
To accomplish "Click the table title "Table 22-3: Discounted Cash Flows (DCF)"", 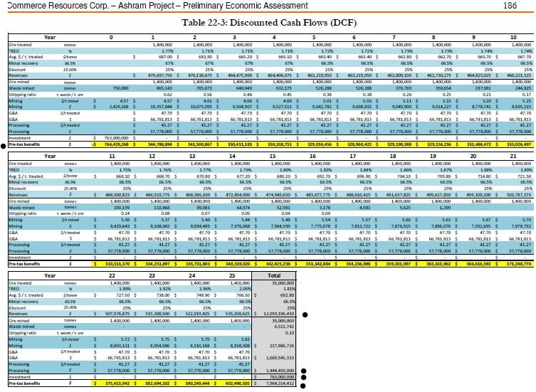I will (269, 23).
